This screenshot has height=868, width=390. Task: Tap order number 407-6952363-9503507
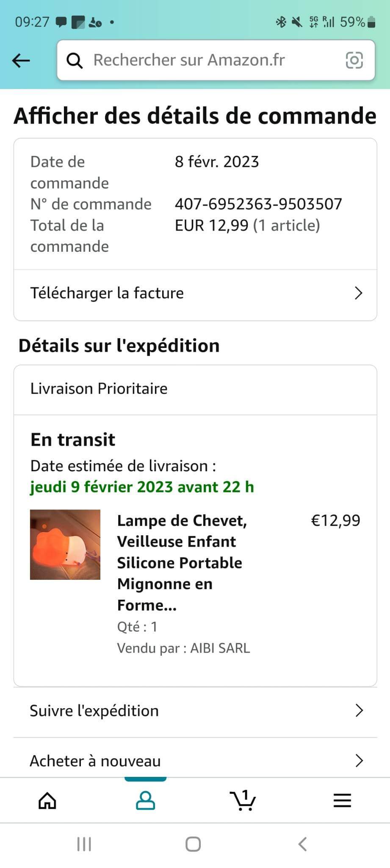(x=258, y=204)
